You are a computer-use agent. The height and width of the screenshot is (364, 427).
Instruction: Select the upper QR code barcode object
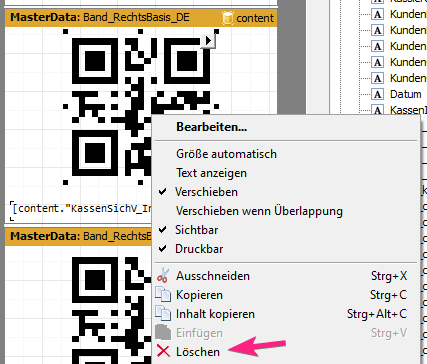coord(141,107)
